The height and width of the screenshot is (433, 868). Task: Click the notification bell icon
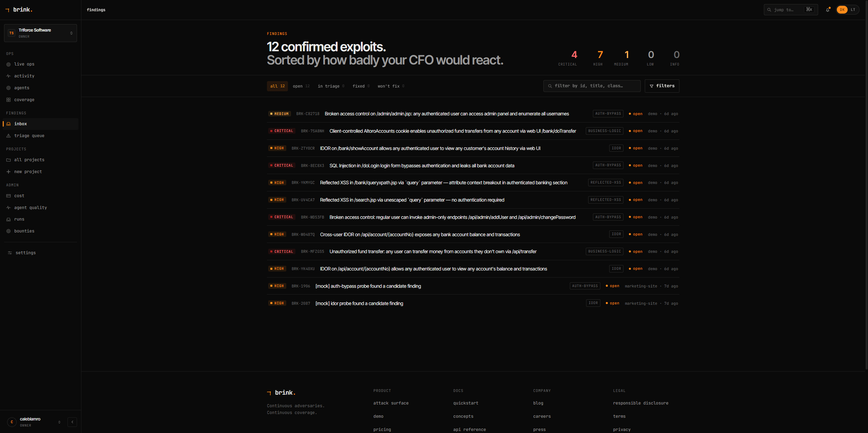coord(828,10)
